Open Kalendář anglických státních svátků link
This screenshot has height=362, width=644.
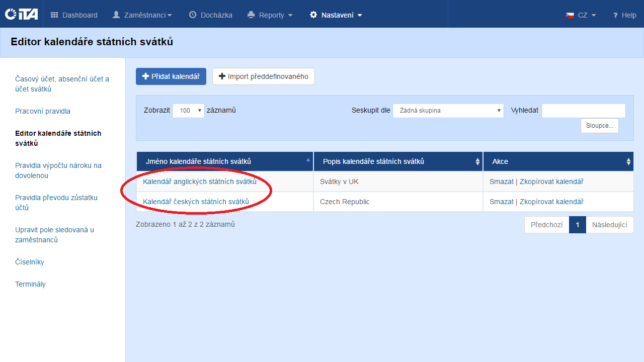click(200, 182)
